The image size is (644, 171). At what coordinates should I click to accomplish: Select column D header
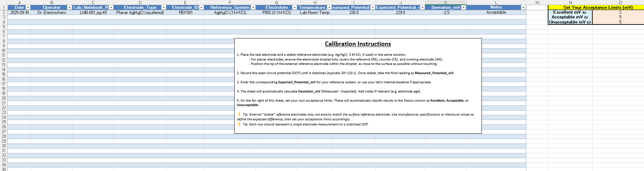click(140, 2)
